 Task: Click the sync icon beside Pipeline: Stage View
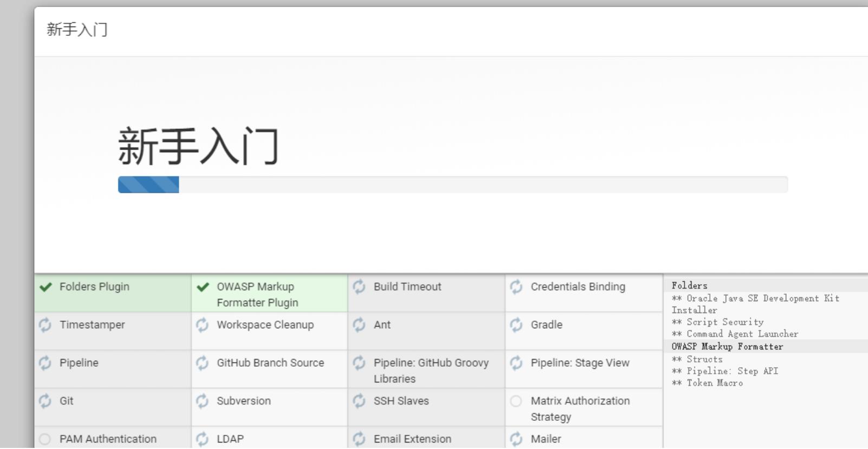coord(516,362)
